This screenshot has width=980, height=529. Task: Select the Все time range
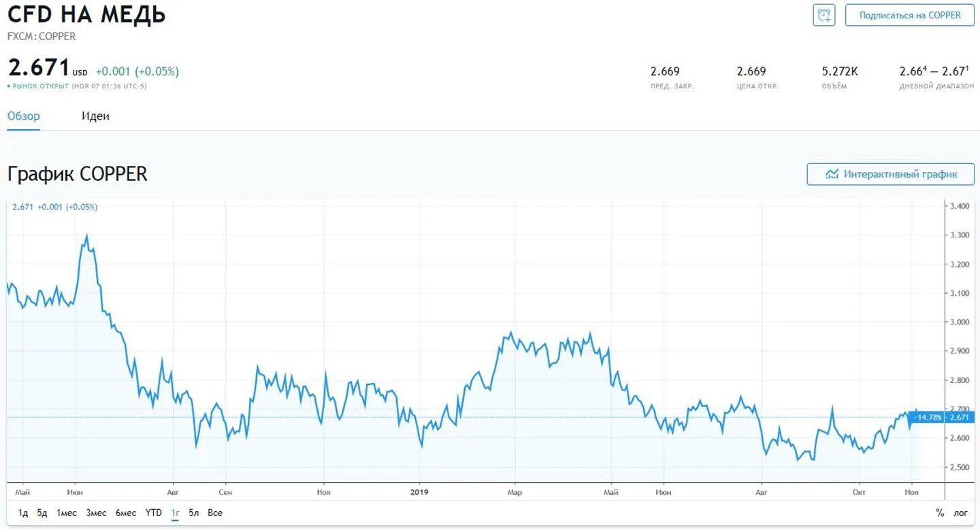pos(215,513)
